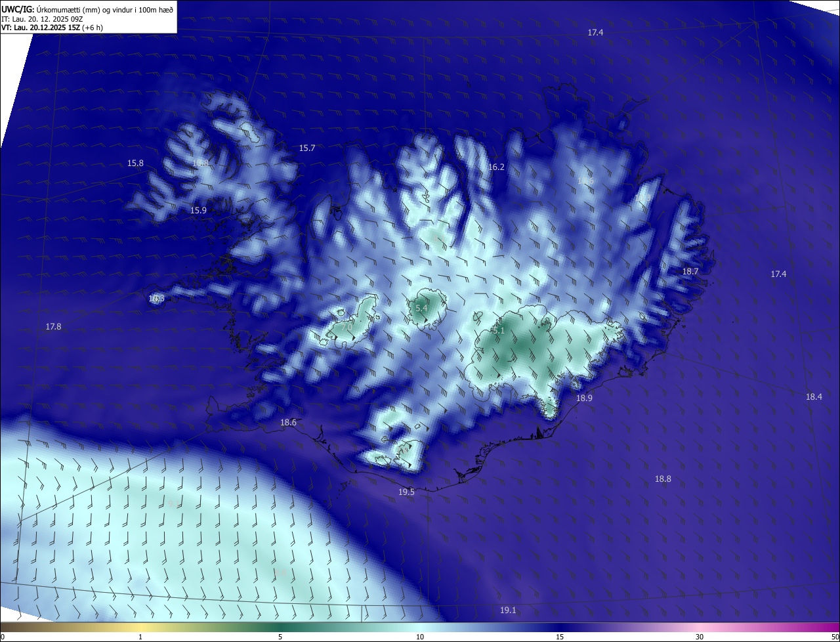Click the 15.8 value label
Viewport: 840px width, 642px height.
coord(135,163)
